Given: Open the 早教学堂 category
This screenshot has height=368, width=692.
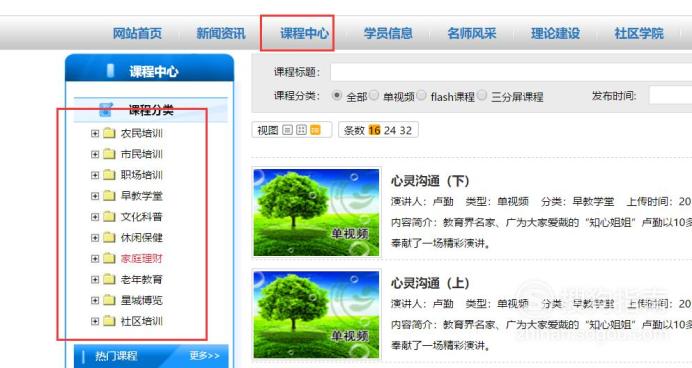Looking at the screenshot, I should click(142, 196).
